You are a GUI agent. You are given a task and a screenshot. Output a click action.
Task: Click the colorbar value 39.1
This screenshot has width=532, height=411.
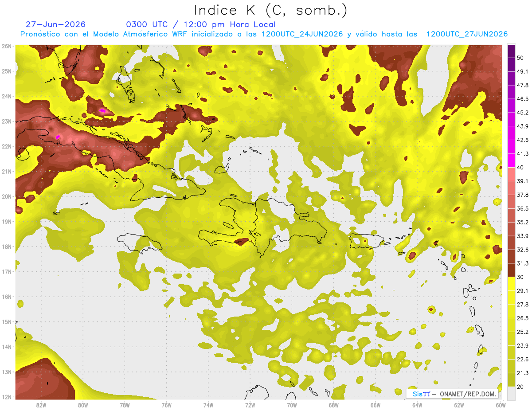pos(523,181)
